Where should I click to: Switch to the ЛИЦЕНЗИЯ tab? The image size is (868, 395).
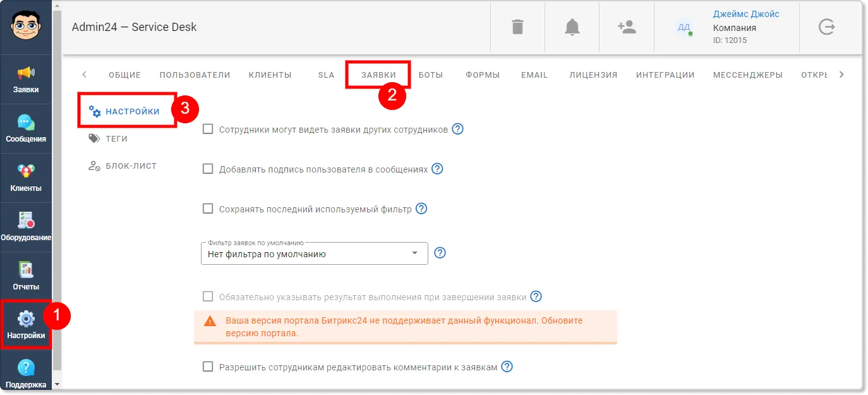point(593,75)
